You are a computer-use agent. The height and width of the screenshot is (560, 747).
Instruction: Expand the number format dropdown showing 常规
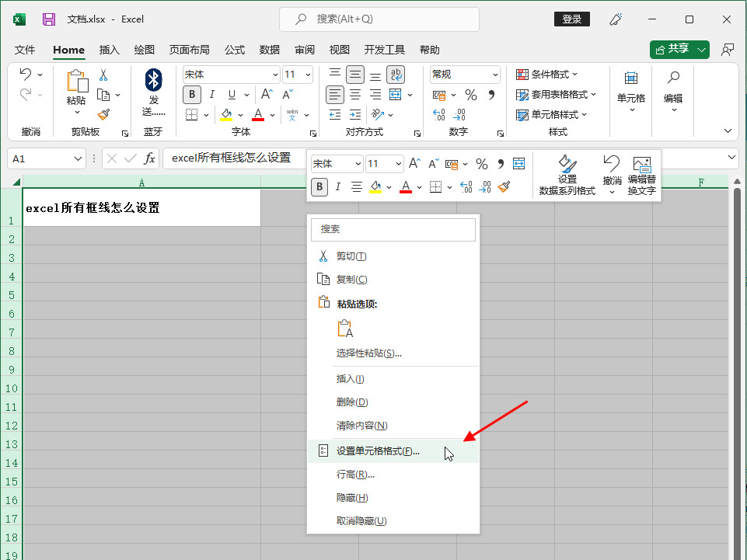[495, 75]
